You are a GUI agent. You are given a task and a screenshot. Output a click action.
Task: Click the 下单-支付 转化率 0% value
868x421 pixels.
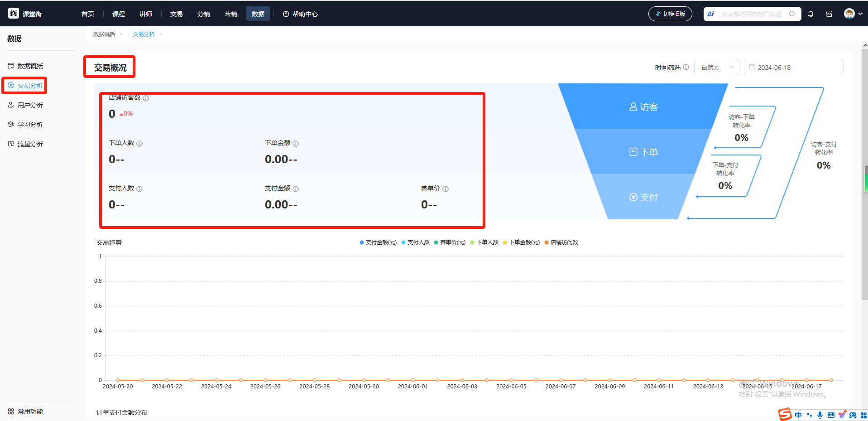(x=725, y=186)
